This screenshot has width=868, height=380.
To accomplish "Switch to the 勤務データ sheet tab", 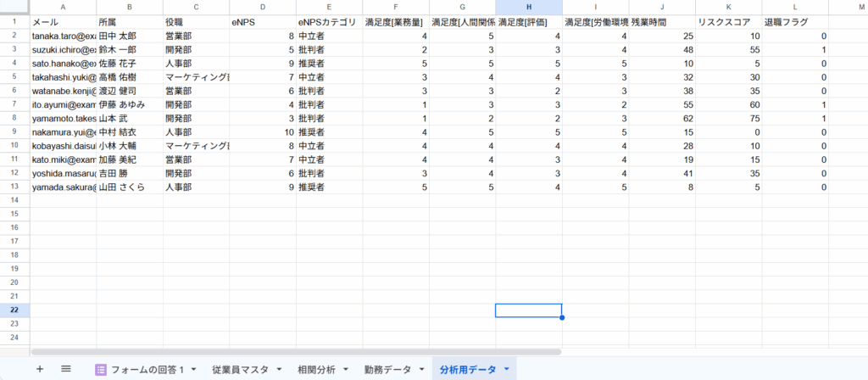I will (x=387, y=370).
